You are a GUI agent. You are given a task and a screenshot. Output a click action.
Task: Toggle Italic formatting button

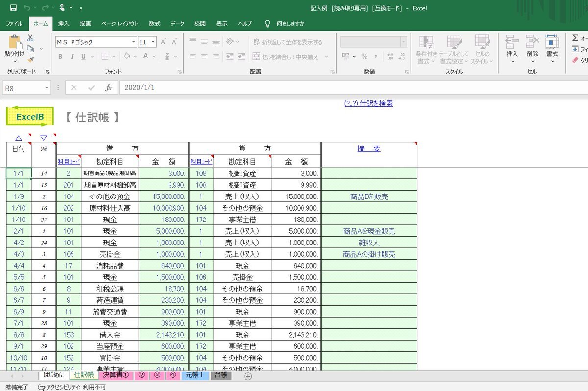point(72,57)
